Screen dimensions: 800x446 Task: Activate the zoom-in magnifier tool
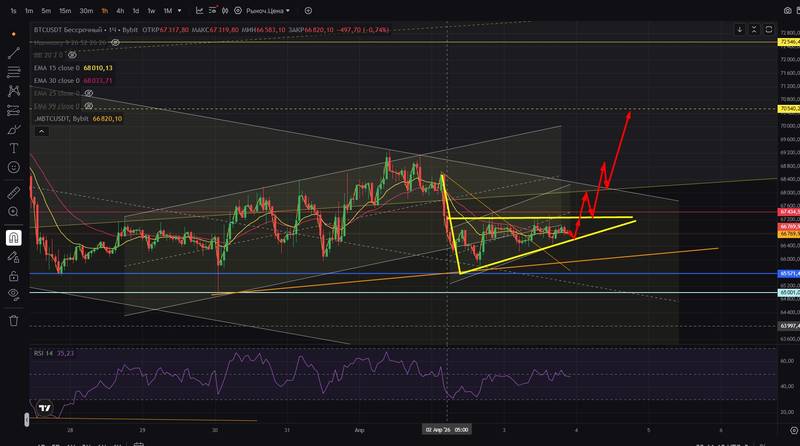[14, 212]
